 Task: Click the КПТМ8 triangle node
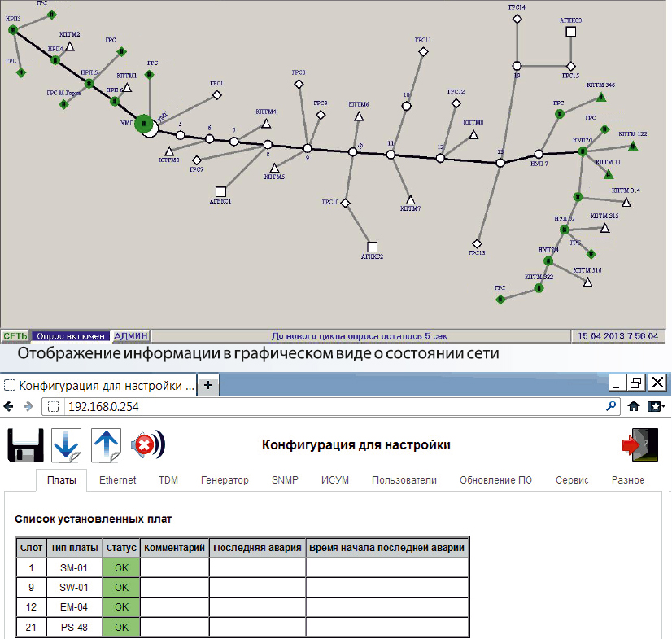pyautogui.click(x=473, y=134)
